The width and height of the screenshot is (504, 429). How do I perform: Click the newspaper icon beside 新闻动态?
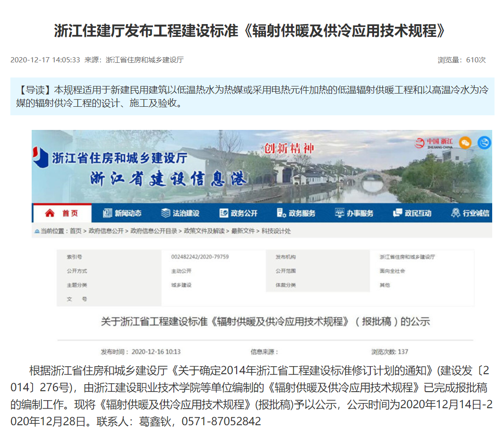107,213
